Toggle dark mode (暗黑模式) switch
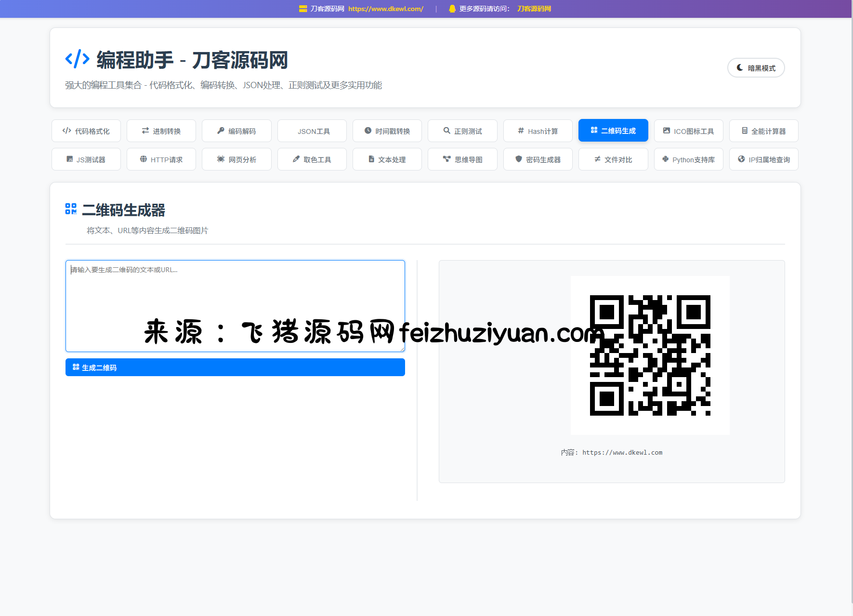 (x=756, y=68)
